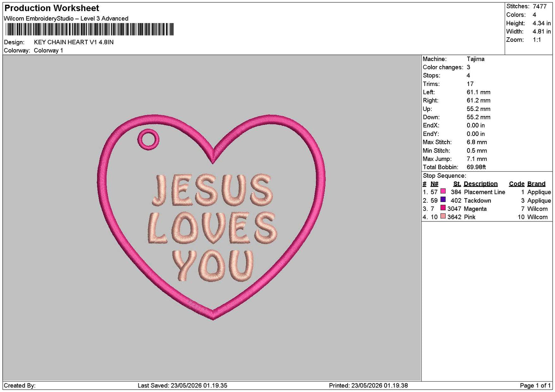Click the Min Stitch value 0.5 mm

click(x=477, y=151)
